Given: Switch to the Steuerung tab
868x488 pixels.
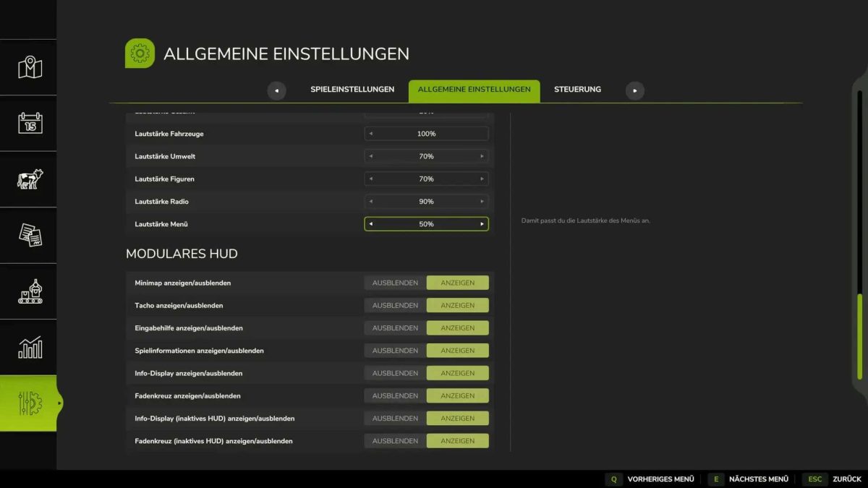Looking at the screenshot, I should click(576, 89).
